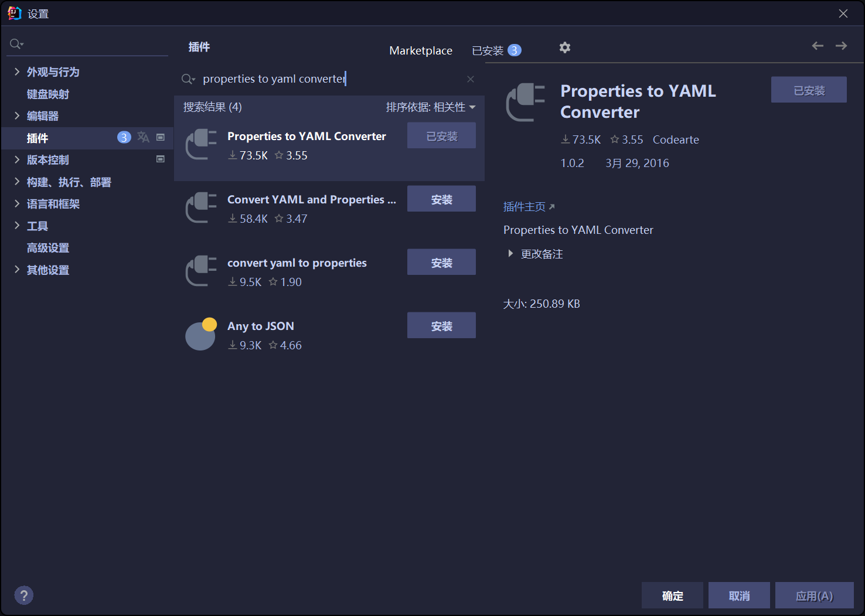Open the help question mark button

[23, 595]
